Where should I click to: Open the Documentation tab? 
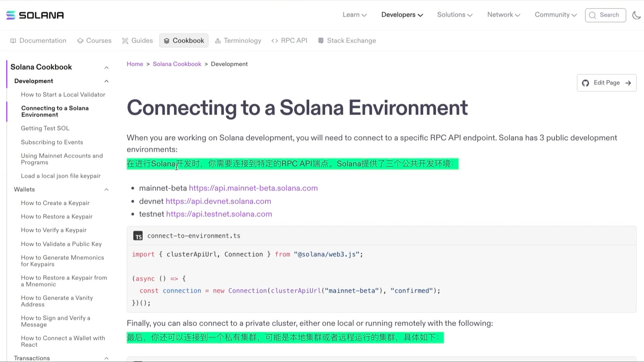pyautogui.click(x=38, y=41)
